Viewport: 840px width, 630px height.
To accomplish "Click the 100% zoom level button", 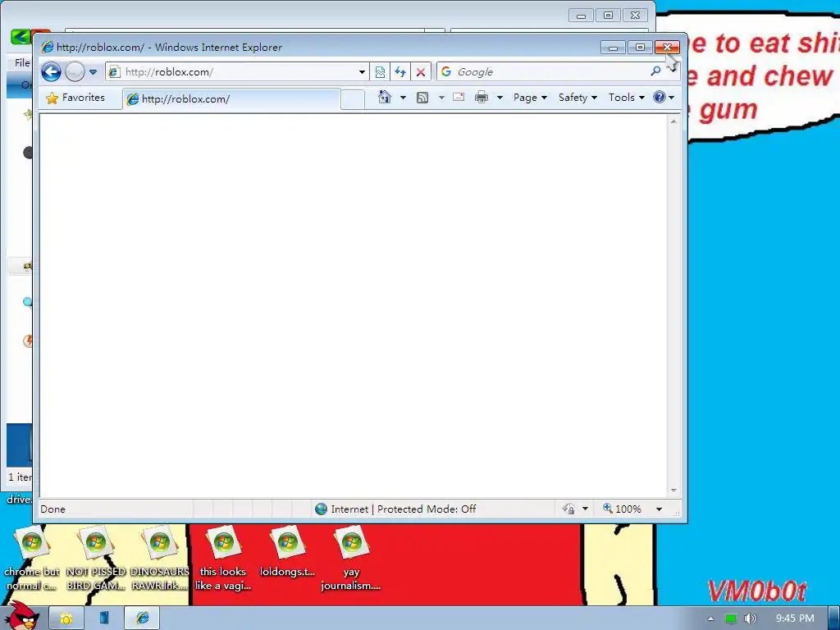I will coord(622,509).
